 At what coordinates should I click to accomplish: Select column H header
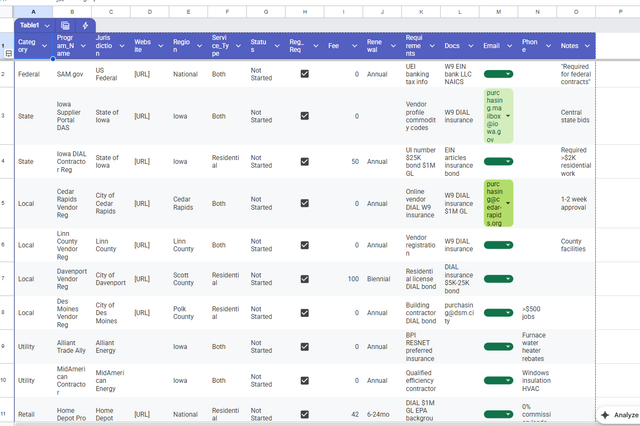(x=304, y=12)
